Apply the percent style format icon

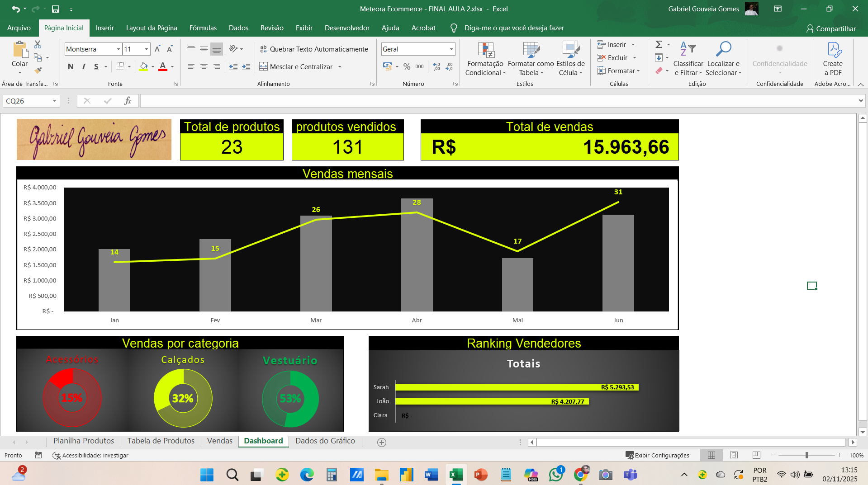tap(407, 66)
